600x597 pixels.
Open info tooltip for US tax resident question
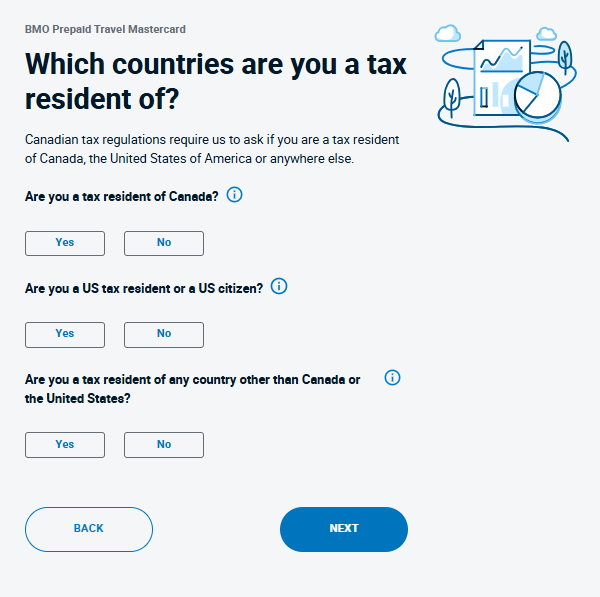279,286
